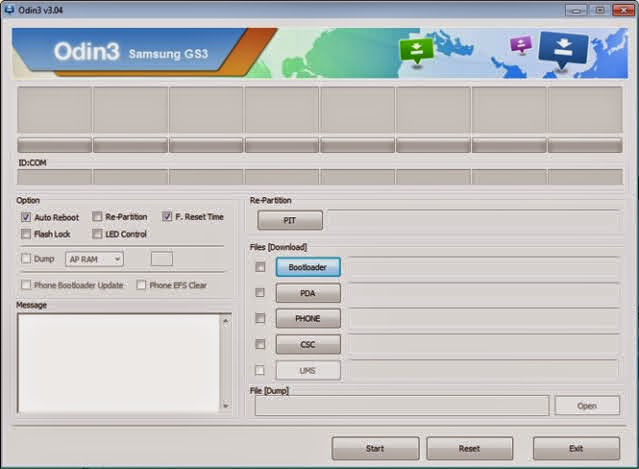The height and width of the screenshot is (469, 639).
Task: Click the green download banner icon
Action: [x=416, y=51]
